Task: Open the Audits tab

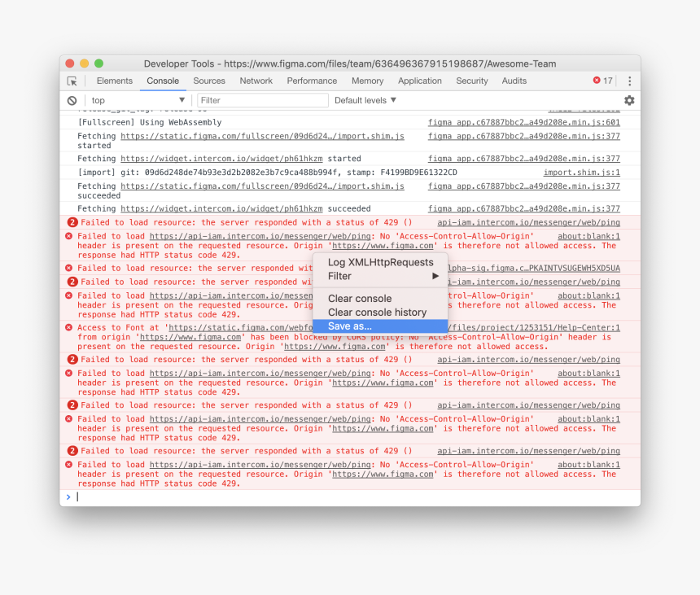Action: pyautogui.click(x=514, y=81)
